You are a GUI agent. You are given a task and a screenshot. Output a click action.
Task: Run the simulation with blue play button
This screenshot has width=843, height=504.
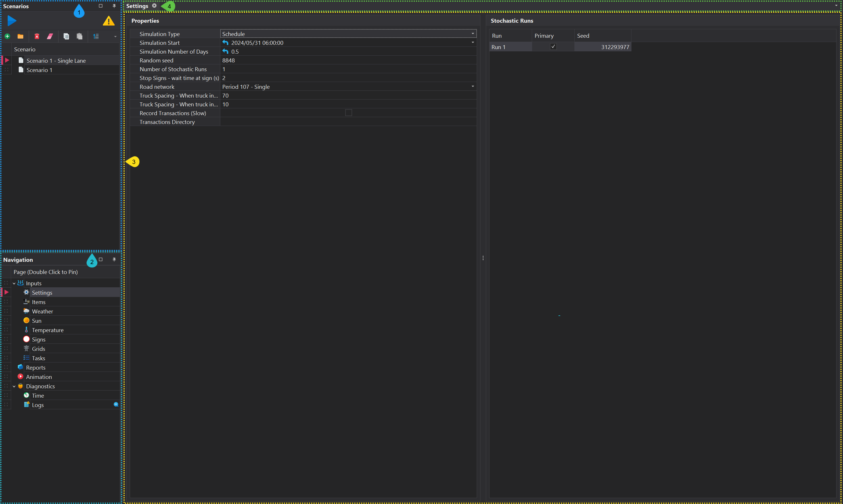12,21
